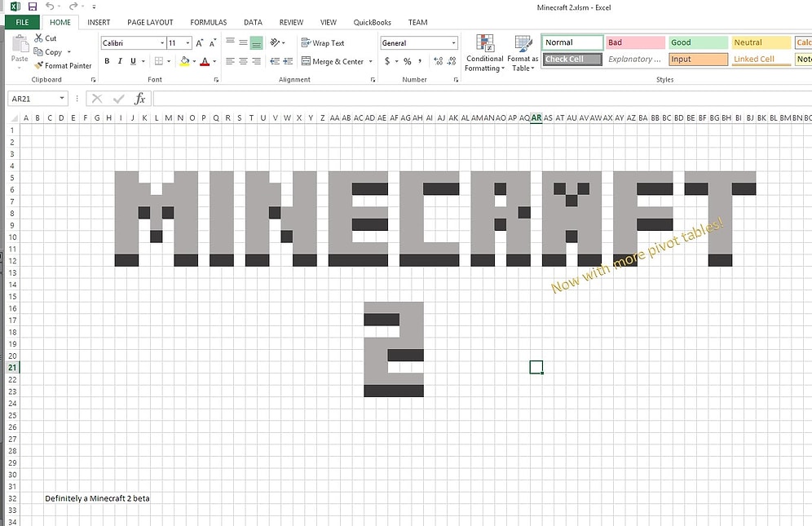Screen dimensions: 812x526
Task: Toggle Wrap Text
Action: coord(323,43)
